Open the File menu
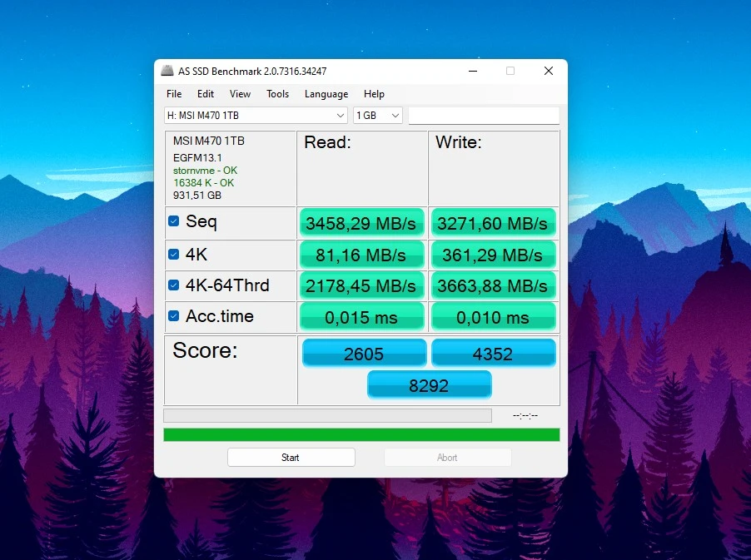Screen dimensions: 751x560 coord(173,94)
